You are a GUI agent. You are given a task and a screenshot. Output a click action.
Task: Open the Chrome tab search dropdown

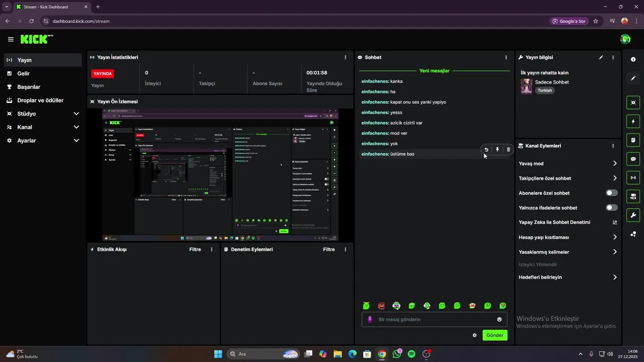click(x=7, y=7)
